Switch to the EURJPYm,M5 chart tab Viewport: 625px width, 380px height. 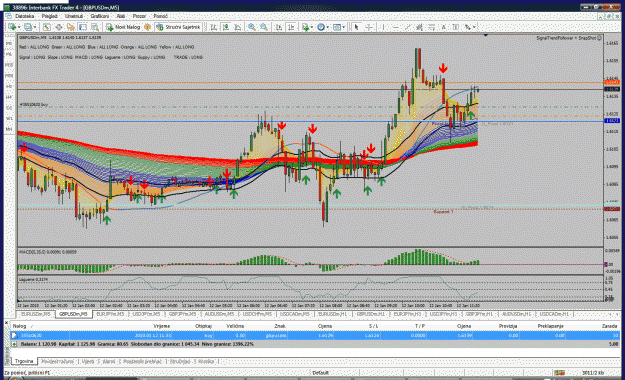pos(110,314)
